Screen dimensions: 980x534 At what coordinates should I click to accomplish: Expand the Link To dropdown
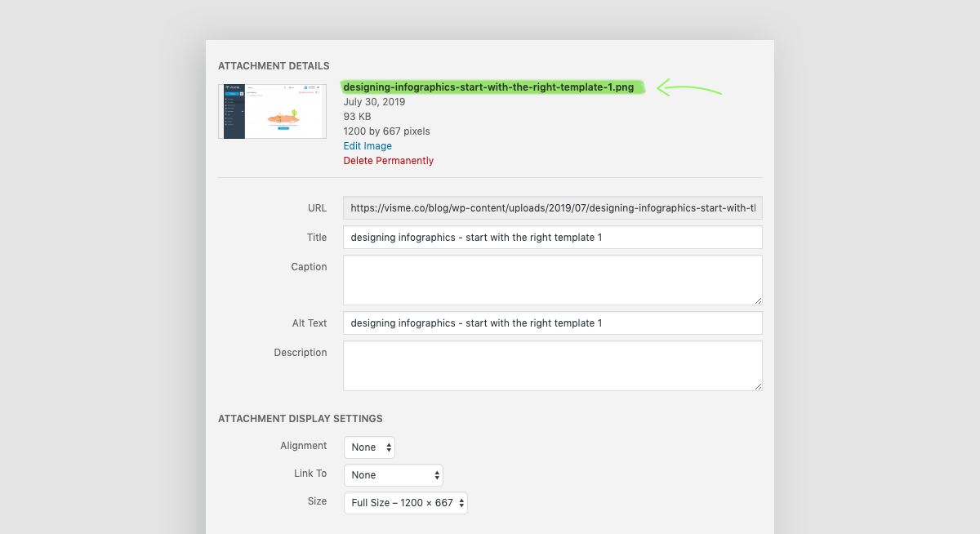pos(393,475)
